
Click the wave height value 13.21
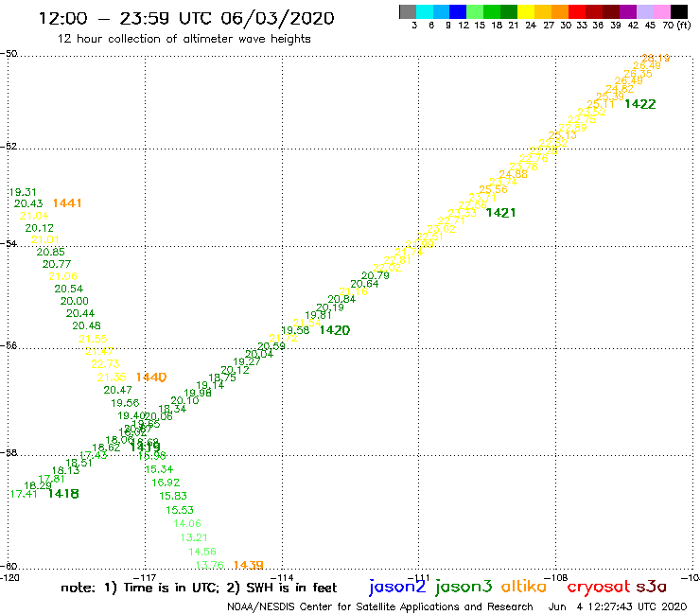click(194, 537)
